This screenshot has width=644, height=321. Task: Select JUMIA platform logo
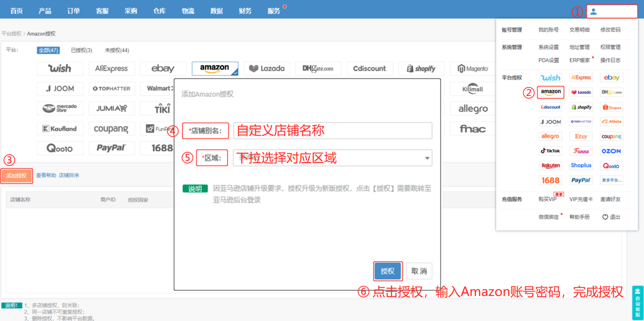click(111, 109)
